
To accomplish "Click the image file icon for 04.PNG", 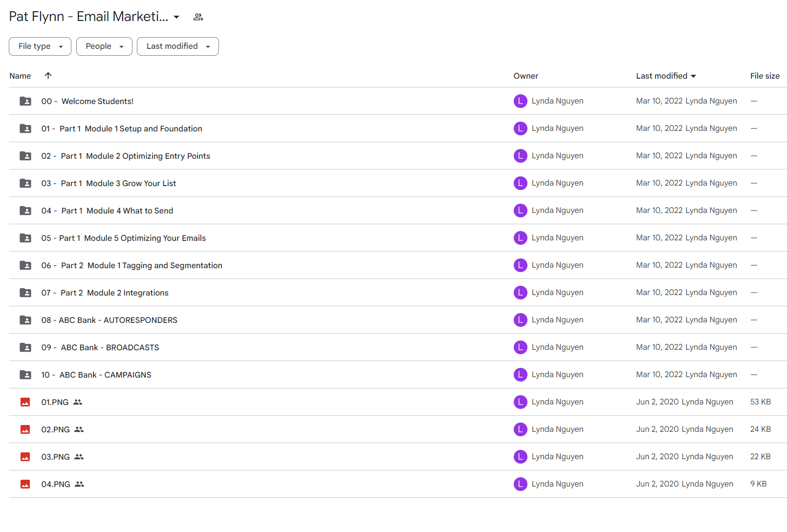I will click(25, 484).
